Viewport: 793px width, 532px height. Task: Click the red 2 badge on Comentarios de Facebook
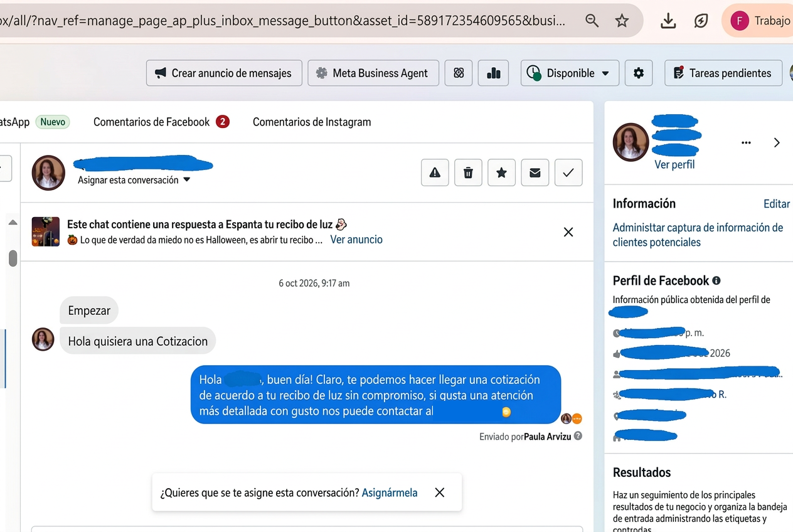pyautogui.click(x=223, y=122)
